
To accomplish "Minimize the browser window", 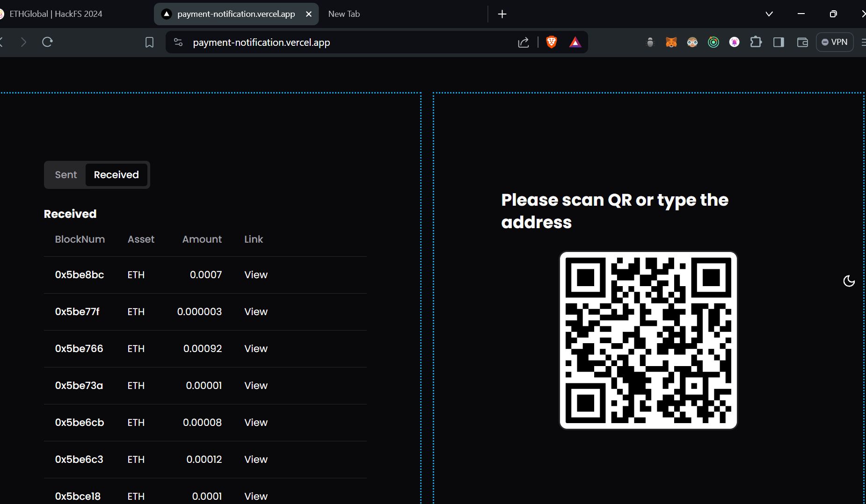I will click(801, 14).
